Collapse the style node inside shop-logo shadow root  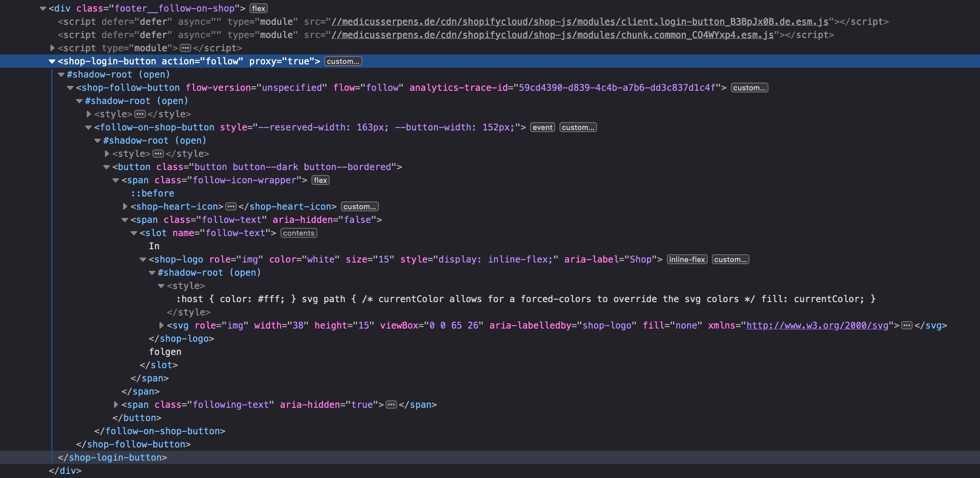(x=161, y=286)
